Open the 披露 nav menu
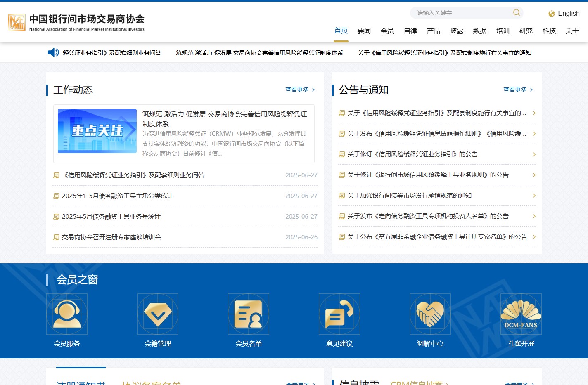Image resolution: width=588 pixels, height=385 pixels. point(457,31)
